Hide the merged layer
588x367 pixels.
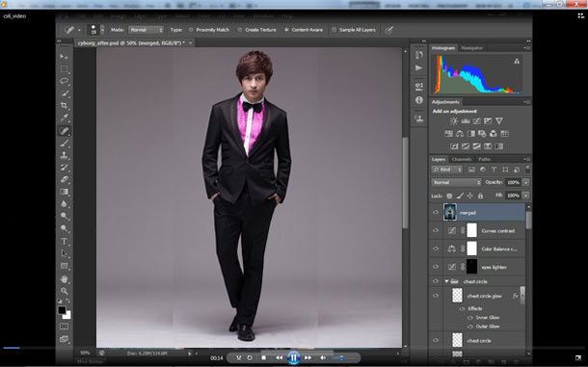pos(436,212)
